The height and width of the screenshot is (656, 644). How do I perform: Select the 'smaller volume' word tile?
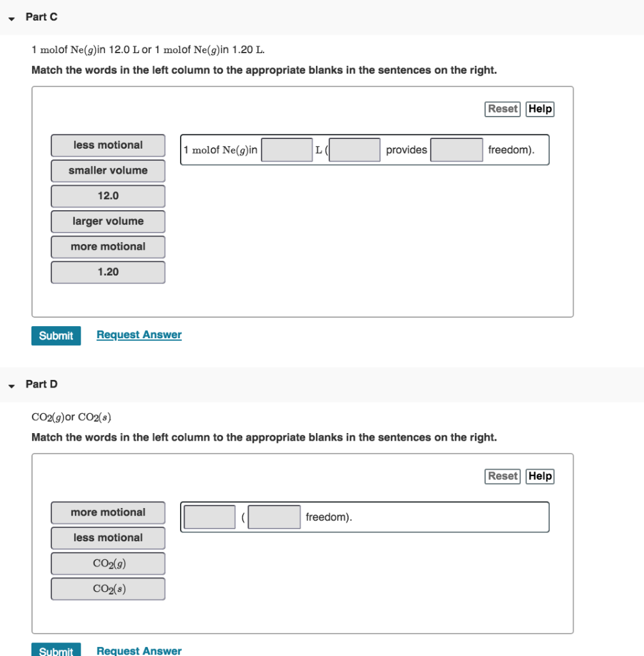(108, 170)
